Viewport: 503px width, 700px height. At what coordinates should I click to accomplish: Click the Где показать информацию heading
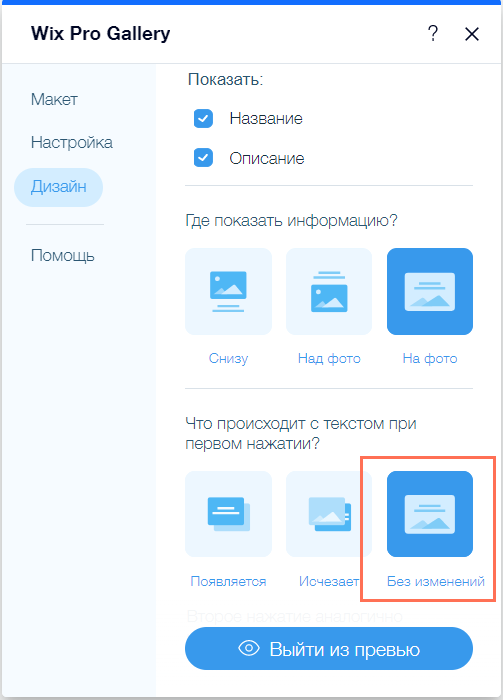click(x=291, y=221)
